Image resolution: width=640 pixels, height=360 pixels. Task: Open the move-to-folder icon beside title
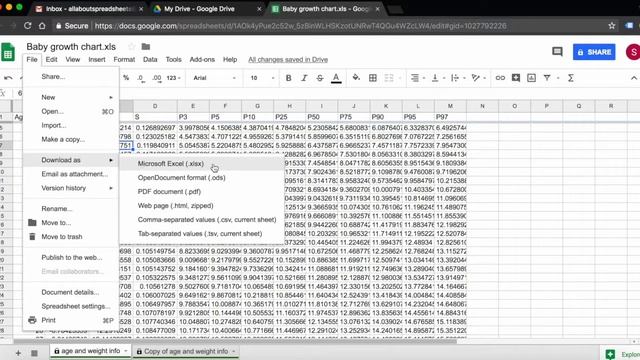(146, 47)
